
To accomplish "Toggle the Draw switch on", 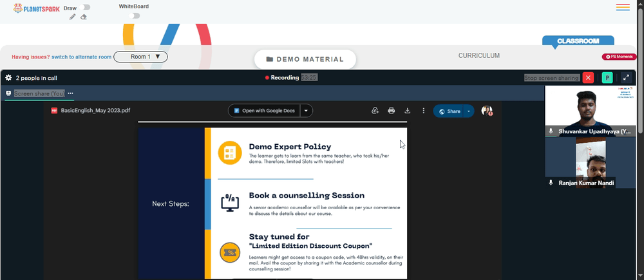I will 86,7.
